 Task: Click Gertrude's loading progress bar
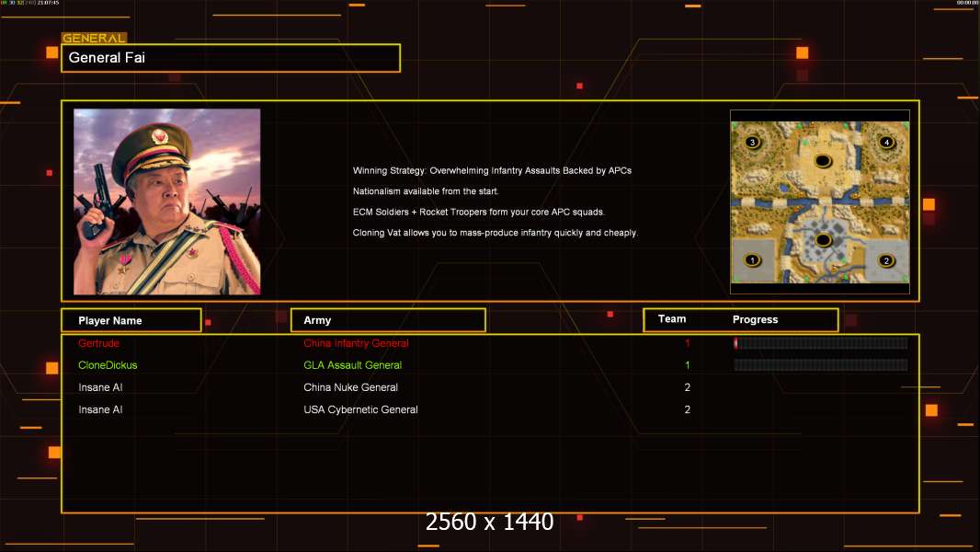pos(821,342)
